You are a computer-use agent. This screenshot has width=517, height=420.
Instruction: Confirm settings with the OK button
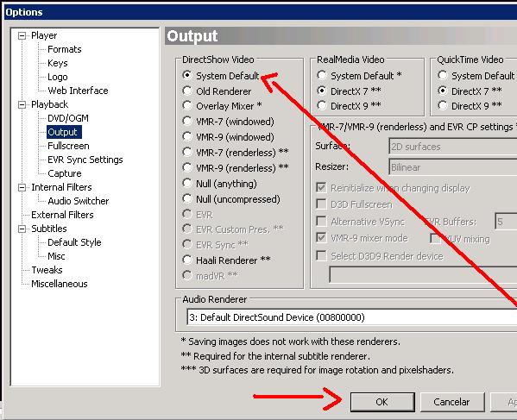pyautogui.click(x=382, y=402)
